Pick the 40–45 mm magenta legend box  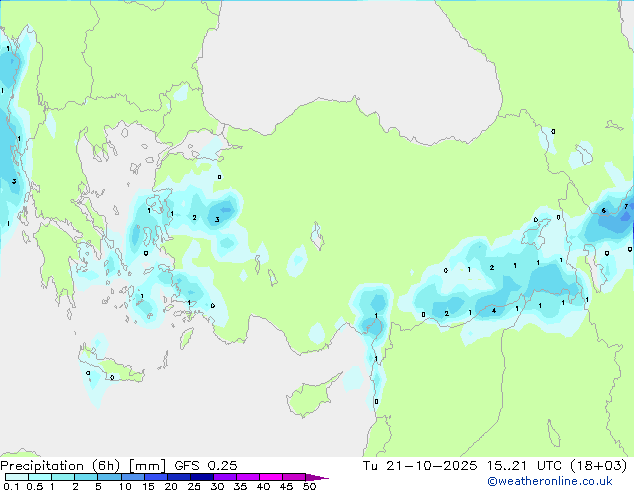pos(271,477)
